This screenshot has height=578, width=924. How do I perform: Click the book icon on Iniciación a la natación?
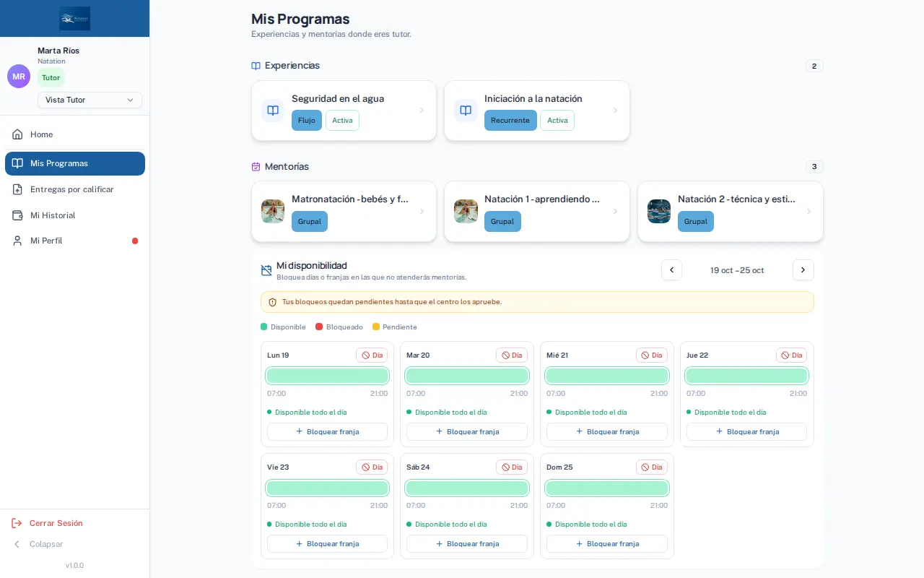(x=466, y=111)
